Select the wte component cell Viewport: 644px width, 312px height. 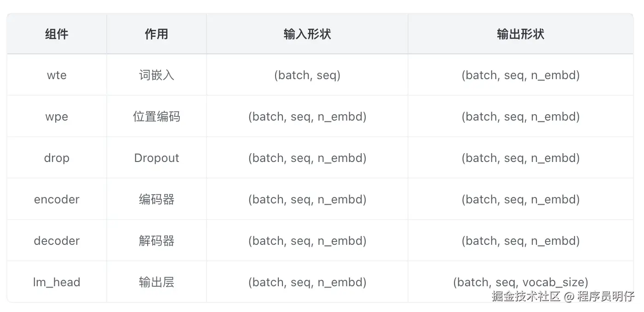[x=57, y=75]
